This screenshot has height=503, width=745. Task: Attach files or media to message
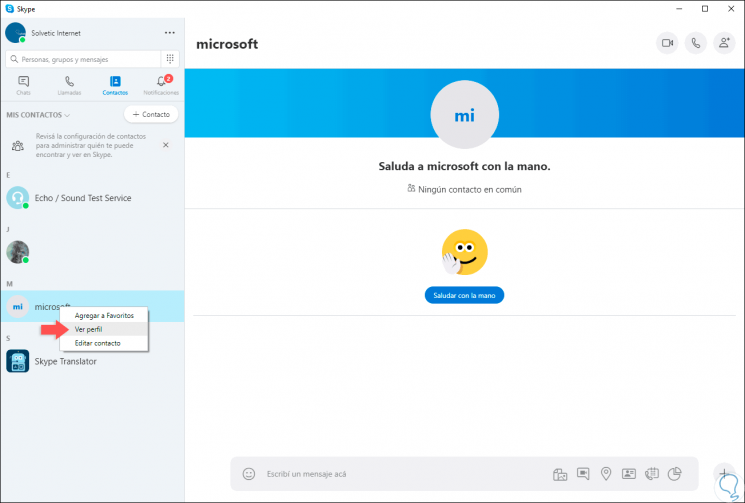click(560, 474)
